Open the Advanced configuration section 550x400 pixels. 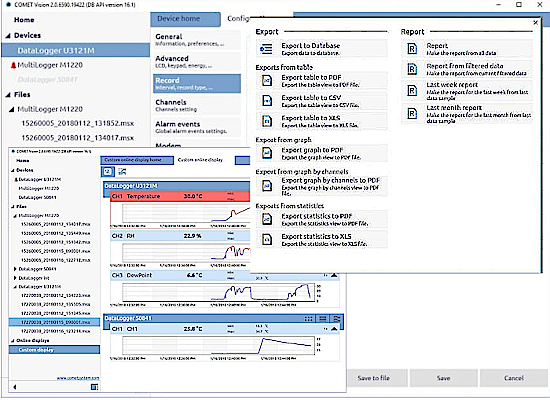point(197,62)
